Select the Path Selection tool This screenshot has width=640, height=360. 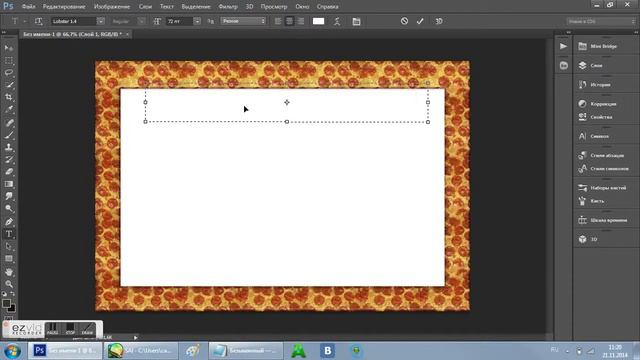pyautogui.click(x=9, y=247)
